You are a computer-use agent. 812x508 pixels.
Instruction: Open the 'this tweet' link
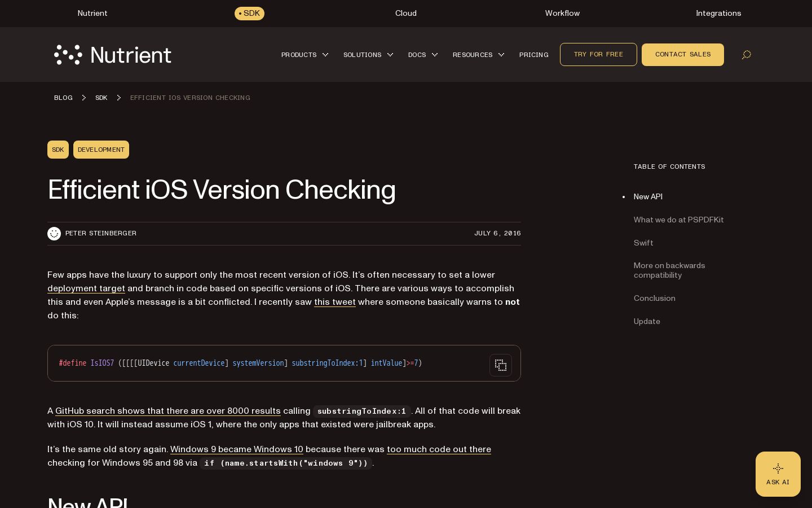[x=335, y=302]
